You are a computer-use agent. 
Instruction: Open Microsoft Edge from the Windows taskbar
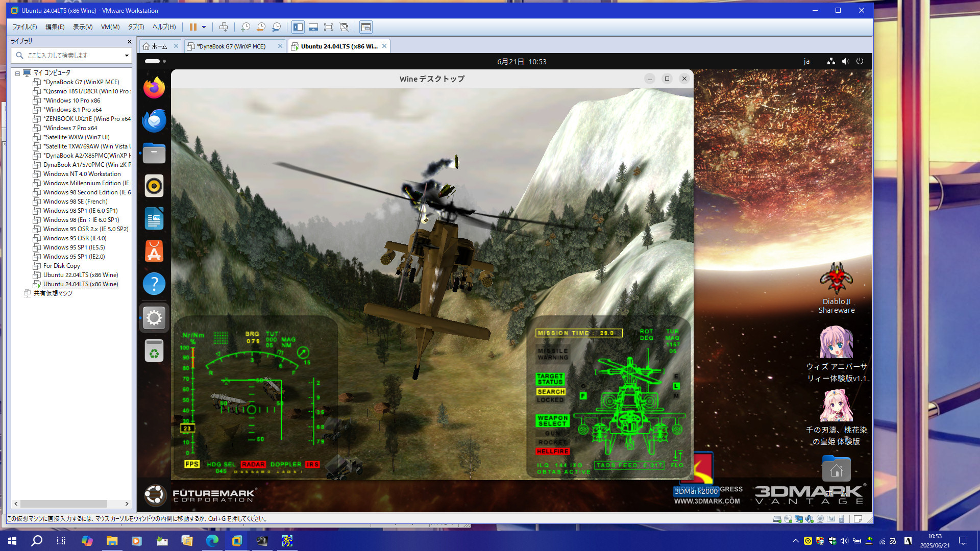coord(212,541)
